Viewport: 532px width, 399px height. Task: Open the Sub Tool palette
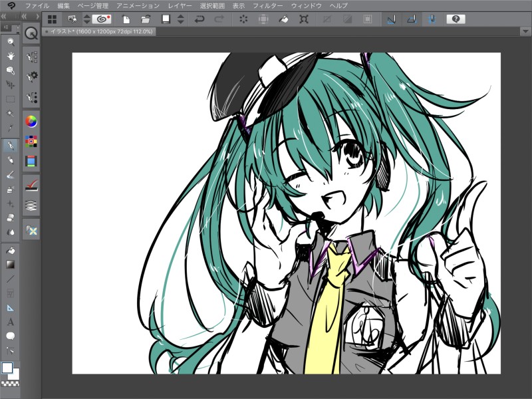(x=31, y=57)
